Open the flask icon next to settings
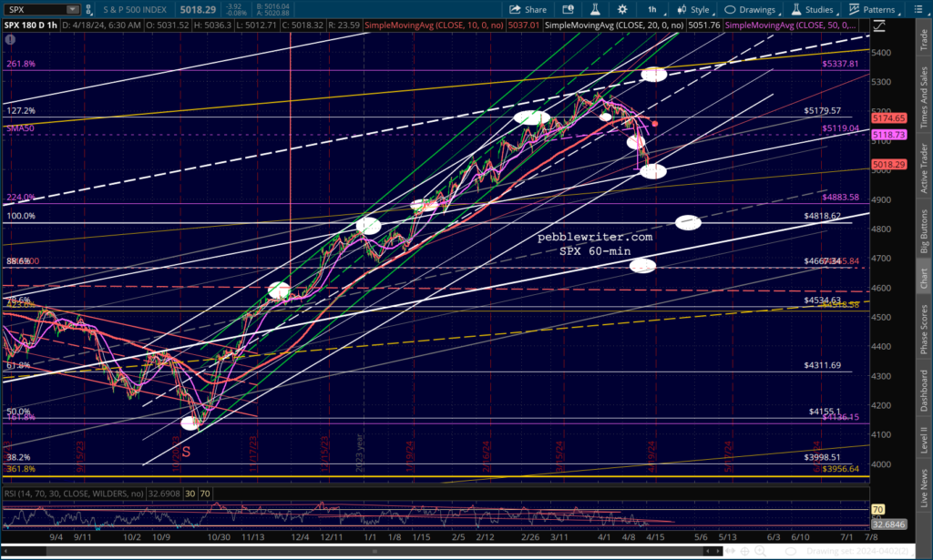933x560 pixels. (x=594, y=9)
